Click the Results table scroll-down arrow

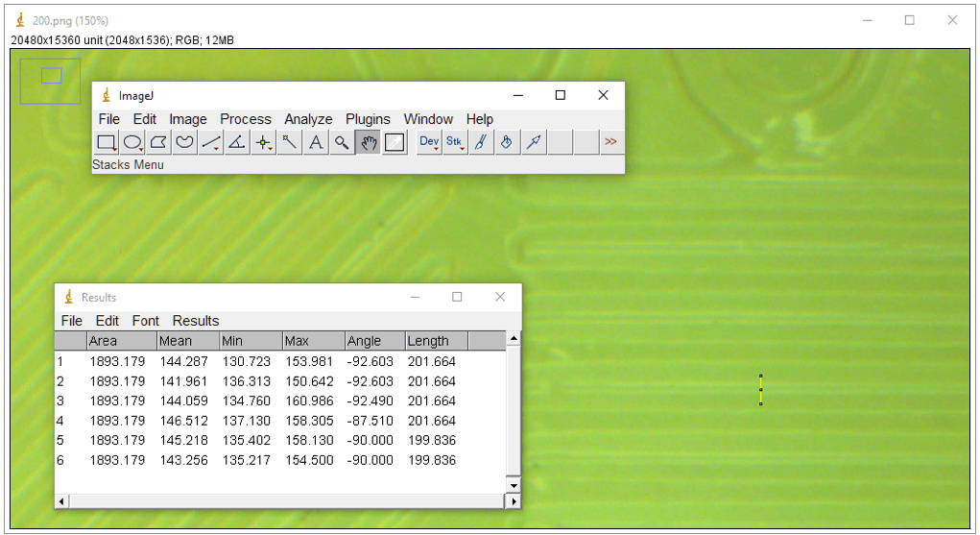tap(514, 485)
